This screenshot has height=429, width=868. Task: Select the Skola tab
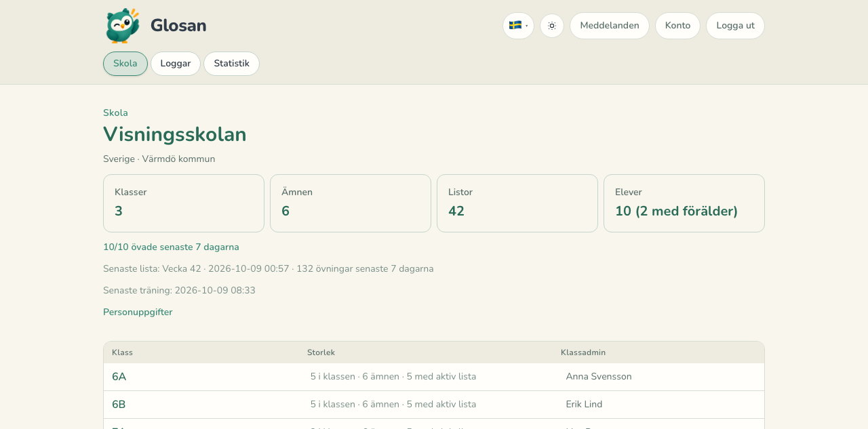point(125,64)
